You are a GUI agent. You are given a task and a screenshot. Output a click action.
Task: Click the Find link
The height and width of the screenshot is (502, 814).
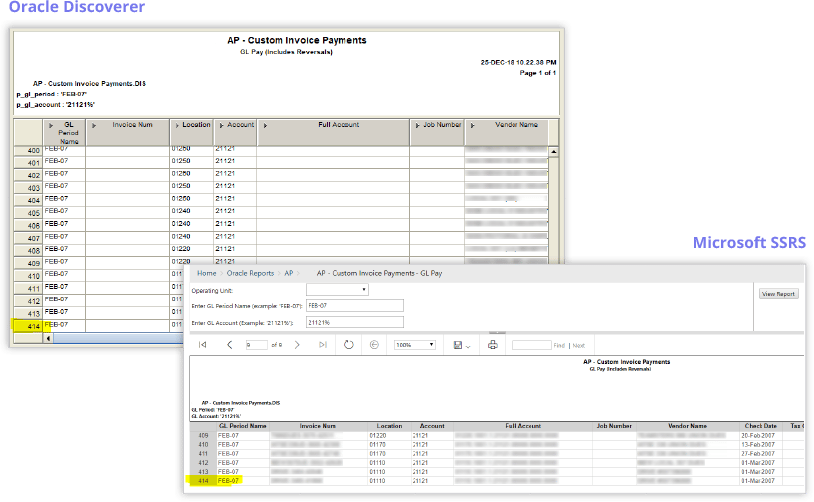tap(559, 345)
